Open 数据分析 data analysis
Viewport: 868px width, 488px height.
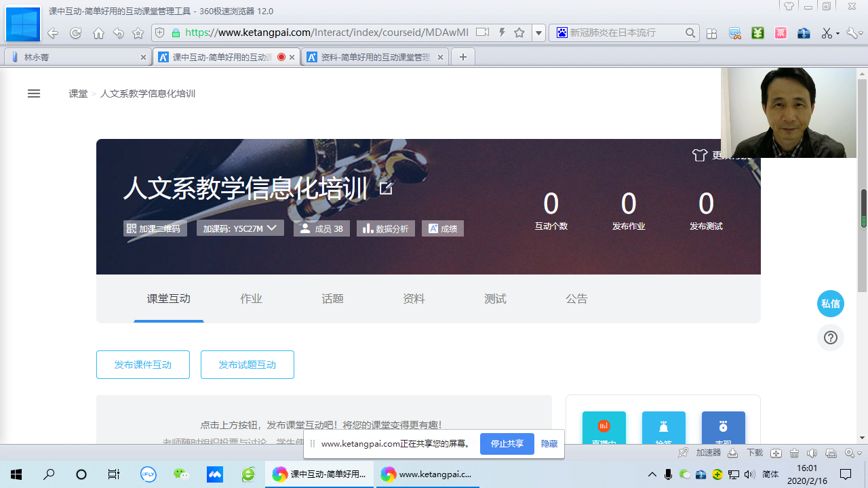point(386,228)
